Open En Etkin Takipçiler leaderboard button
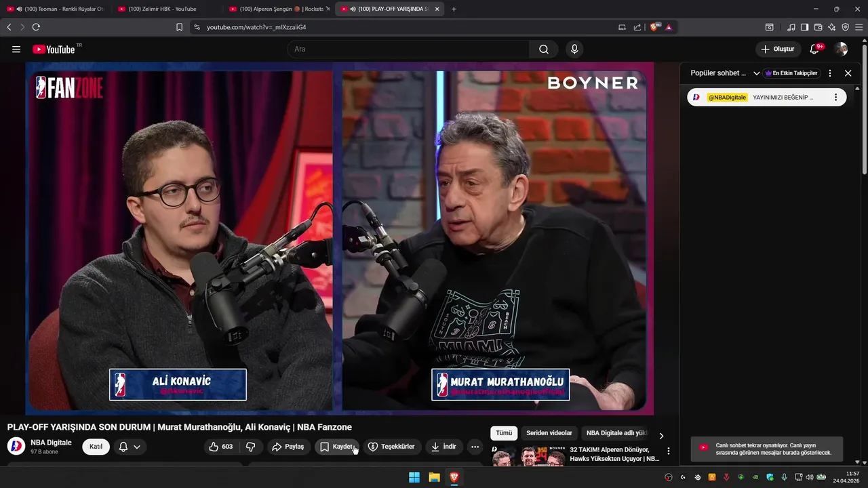Image resolution: width=868 pixels, height=488 pixels. pos(791,73)
